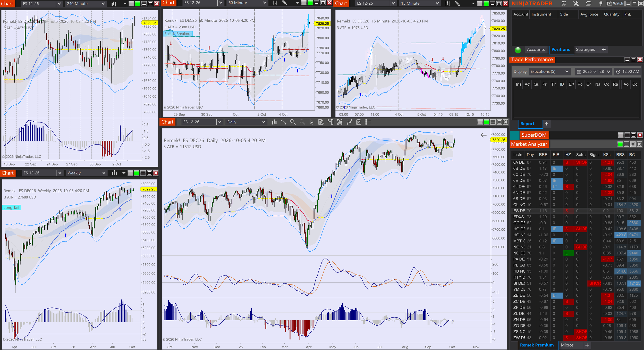The height and width of the screenshot is (350, 644).
Task: Open Chart Trader icon in Daily chart toolbar
Action: coord(331,122)
